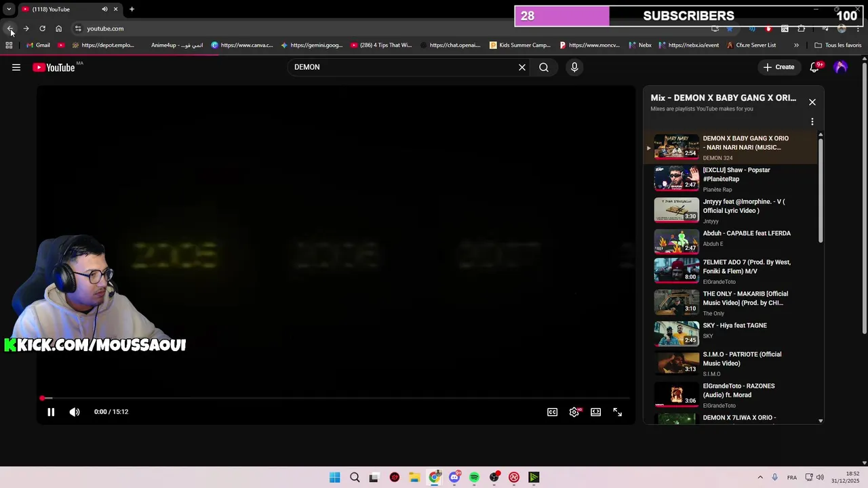Open Discord from the taskbar
Image resolution: width=868 pixels, height=488 pixels.
pyautogui.click(x=454, y=478)
